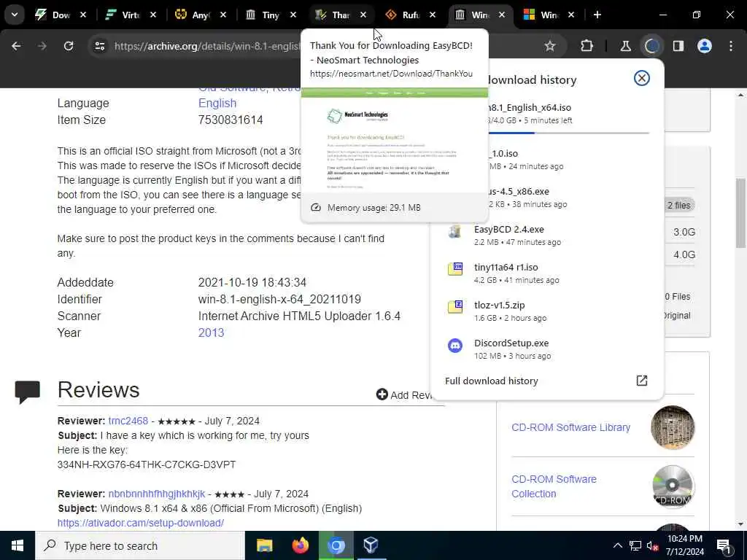Open VirtualBox cube icon in the taskbar
Screen dimensions: 747x560
click(371, 545)
